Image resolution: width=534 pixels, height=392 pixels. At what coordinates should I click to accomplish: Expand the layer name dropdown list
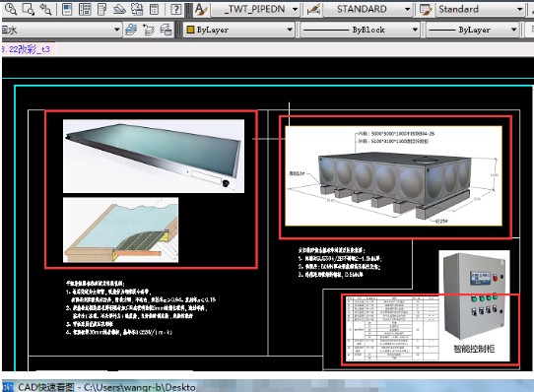[117, 30]
